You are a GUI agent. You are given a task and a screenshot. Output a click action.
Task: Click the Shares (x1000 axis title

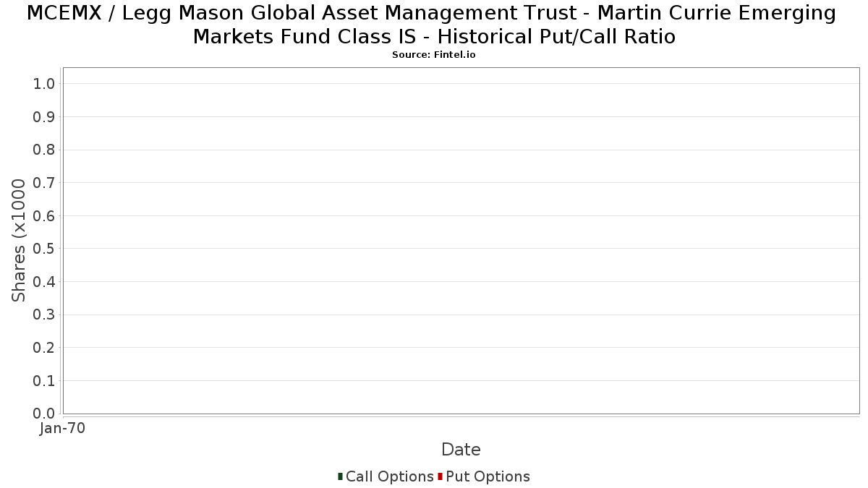pyautogui.click(x=19, y=241)
